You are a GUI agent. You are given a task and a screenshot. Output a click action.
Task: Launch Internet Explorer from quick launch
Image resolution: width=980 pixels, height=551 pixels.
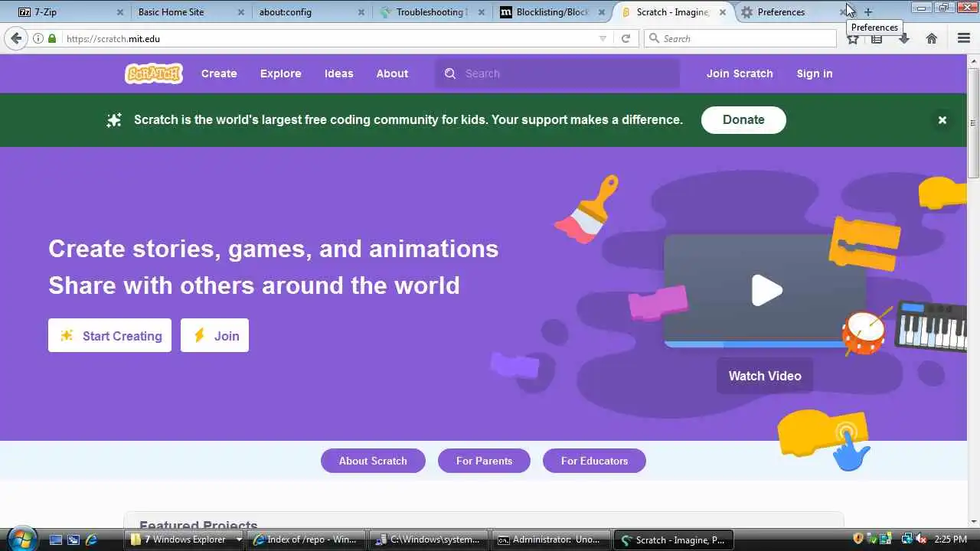click(92, 540)
